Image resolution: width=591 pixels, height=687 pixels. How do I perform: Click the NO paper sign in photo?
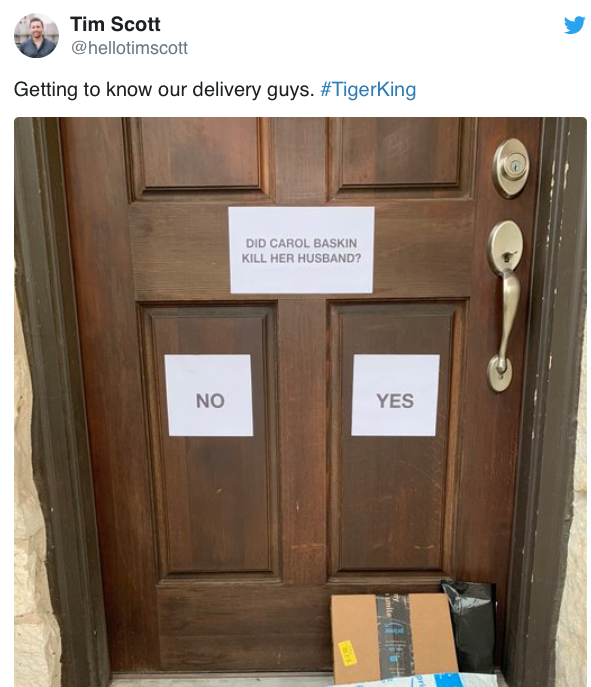pyautogui.click(x=209, y=395)
